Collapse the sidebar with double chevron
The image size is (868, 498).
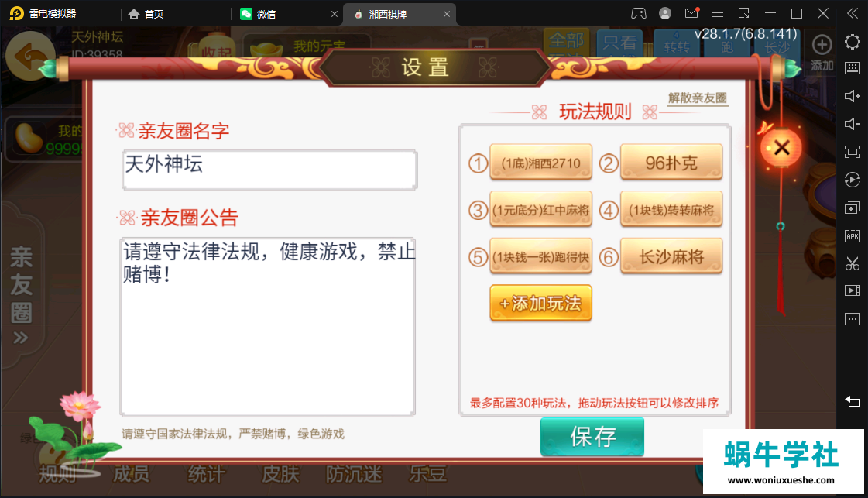852,13
